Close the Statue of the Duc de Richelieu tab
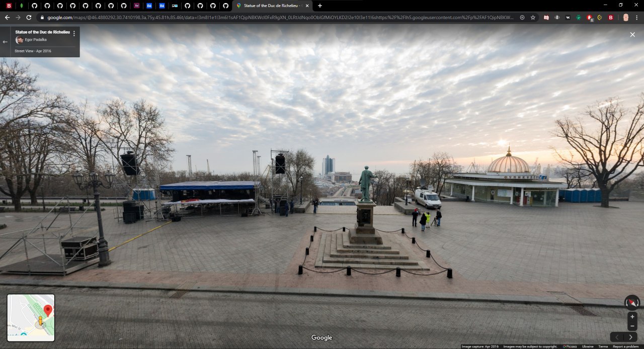The image size is (644, 349). 307,6
